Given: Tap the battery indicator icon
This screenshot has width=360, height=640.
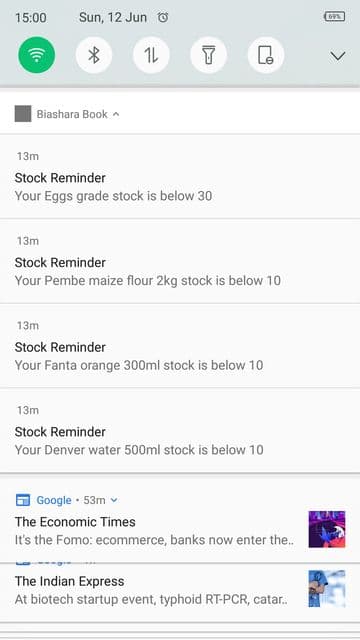Looking at the screenshot, I should tap(334, 17).
